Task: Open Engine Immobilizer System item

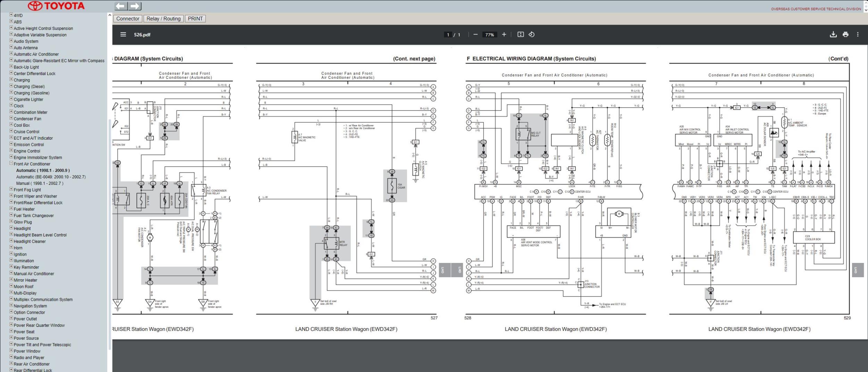Action: tap(38, 158)
